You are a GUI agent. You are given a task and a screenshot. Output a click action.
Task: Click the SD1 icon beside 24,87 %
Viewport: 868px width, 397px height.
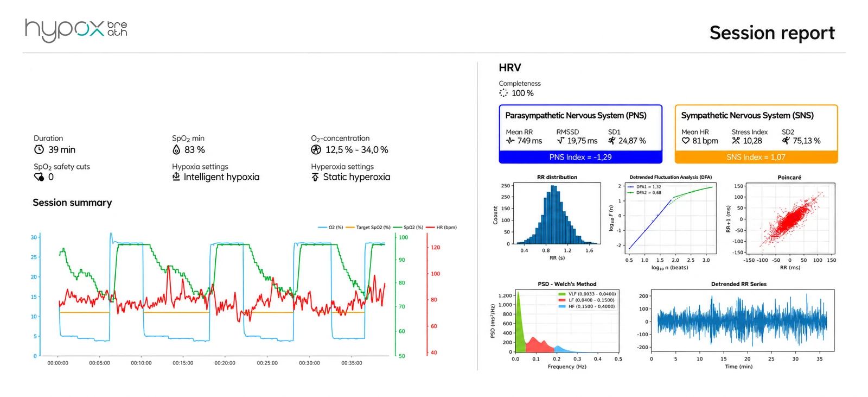(612, 141)
